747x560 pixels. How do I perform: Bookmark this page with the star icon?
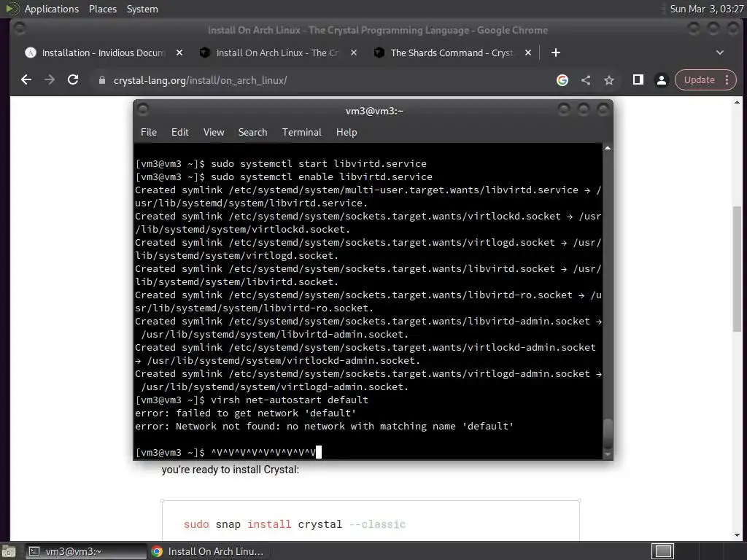point(609,80)
